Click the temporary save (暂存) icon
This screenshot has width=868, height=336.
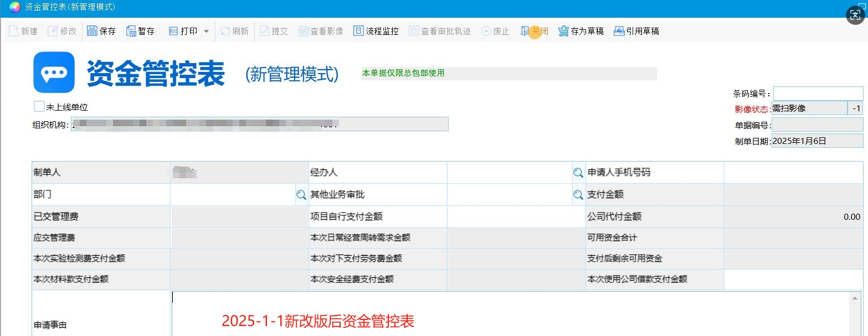131,31
